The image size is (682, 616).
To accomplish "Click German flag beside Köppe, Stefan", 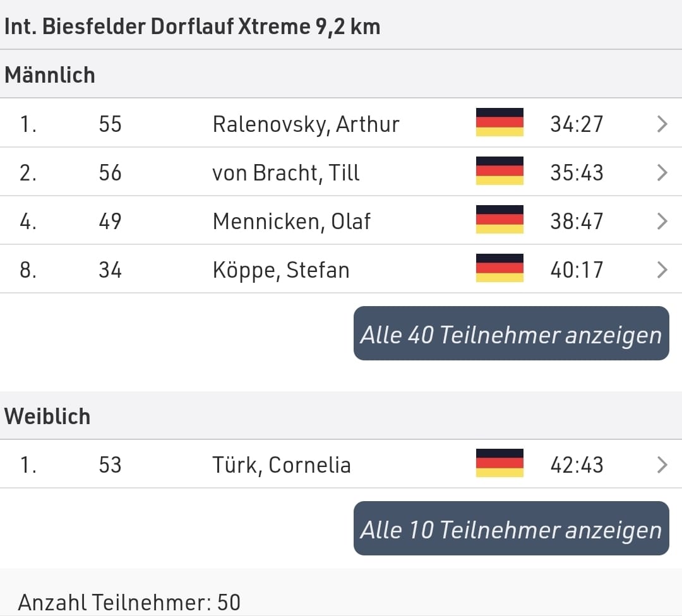I will [x=500, y=268].
